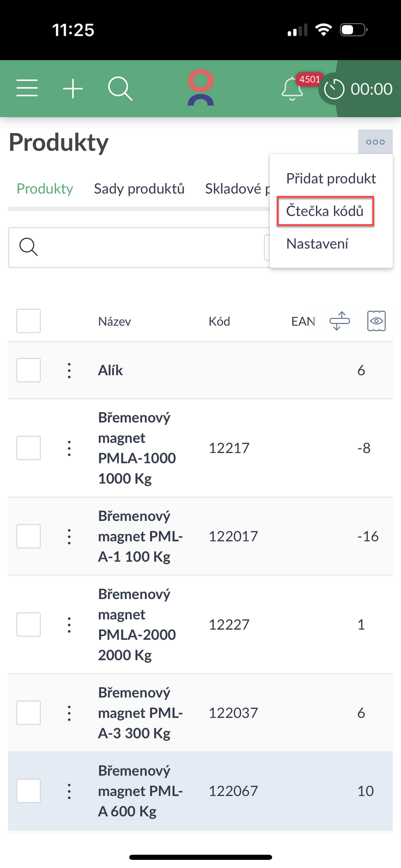The image size is (401, 868).
Task: Open notifications bell icon
Action: [292, 89]
